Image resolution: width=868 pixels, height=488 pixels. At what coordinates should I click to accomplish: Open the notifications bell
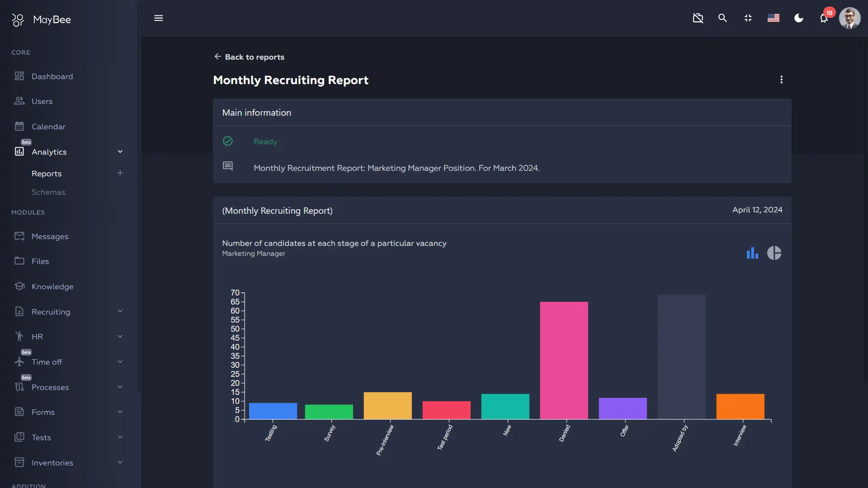[x=824, y=19]
